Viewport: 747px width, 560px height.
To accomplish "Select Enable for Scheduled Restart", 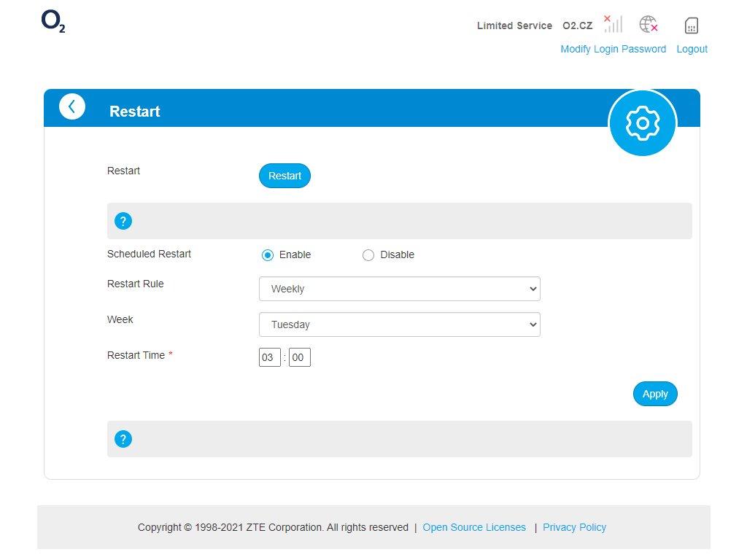I will [x=268, y=255].
